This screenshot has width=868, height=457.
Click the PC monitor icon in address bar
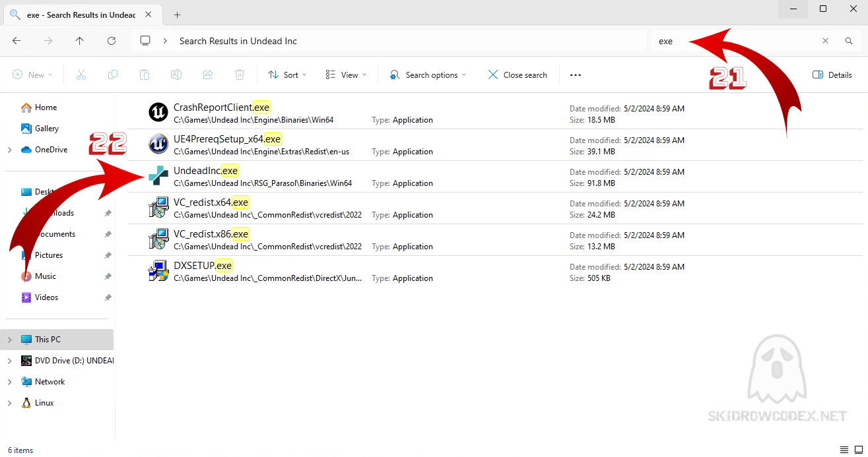145,41
